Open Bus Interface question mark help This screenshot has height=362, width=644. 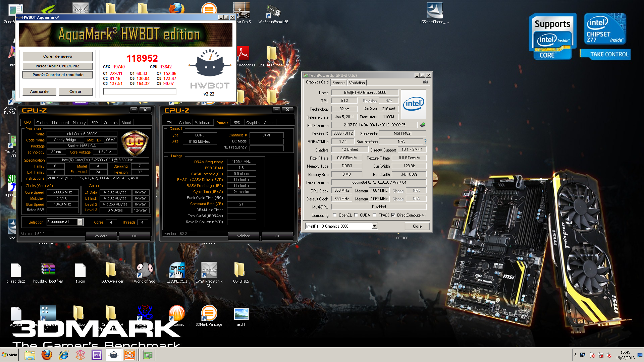coord(425,141)
